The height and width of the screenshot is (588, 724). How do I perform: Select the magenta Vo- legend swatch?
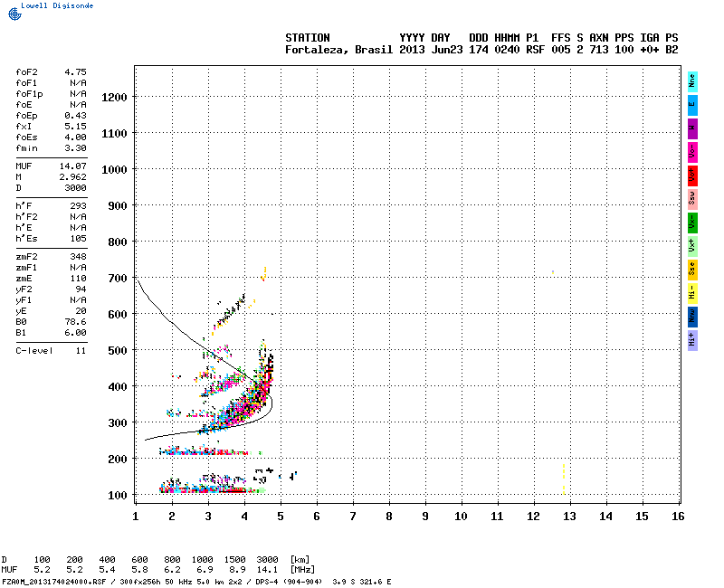click(x=692, y=152)
